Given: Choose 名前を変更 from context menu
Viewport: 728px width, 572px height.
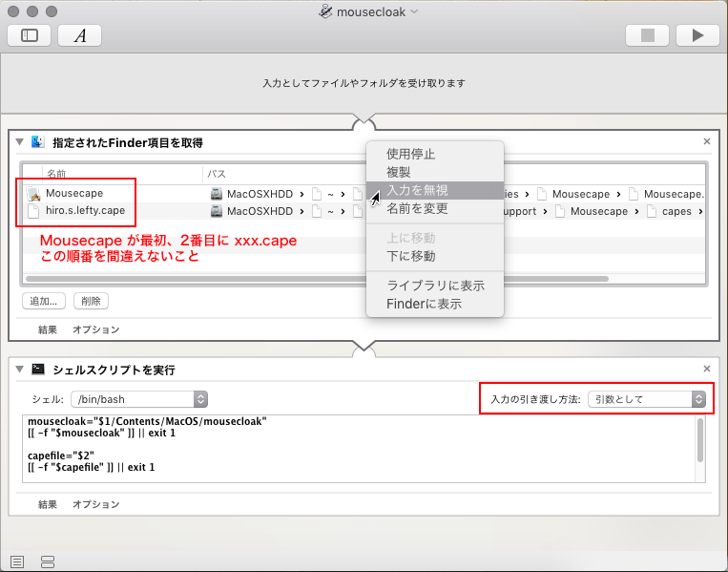Looking at the screenshot, I should pos(434,208).
